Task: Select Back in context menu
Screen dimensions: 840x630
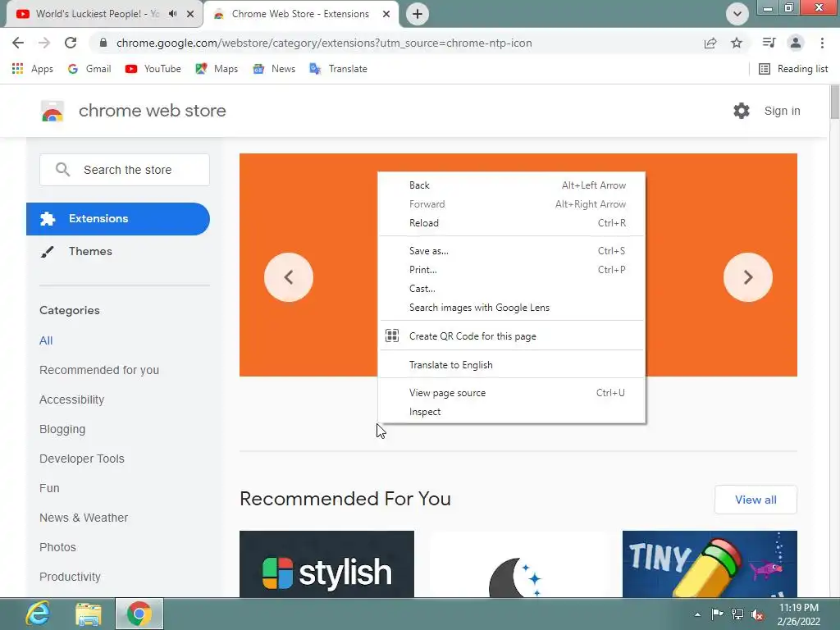Action: click(512, 185)
